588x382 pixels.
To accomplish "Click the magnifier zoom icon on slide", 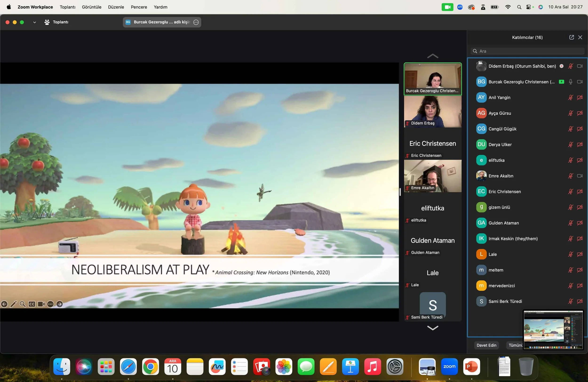I will point(23,304).
